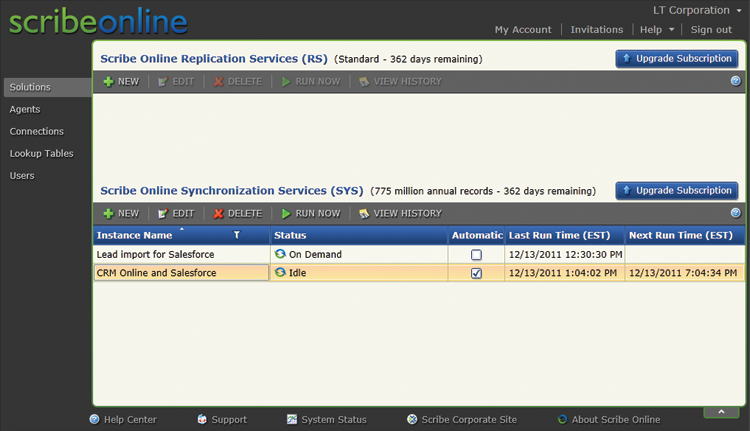
Task: Click NEW in Synchronization Services toolbar
Action: coord(121,214)
